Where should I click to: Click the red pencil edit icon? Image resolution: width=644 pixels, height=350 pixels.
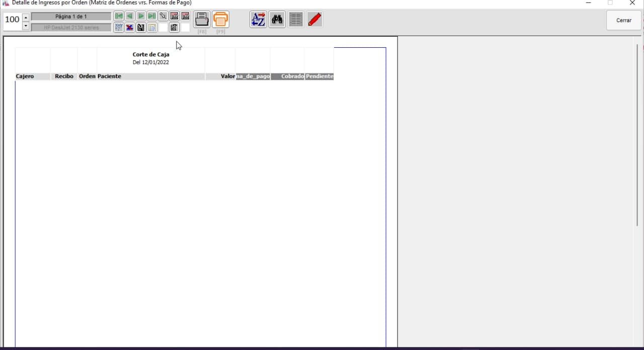pos(314,20)
